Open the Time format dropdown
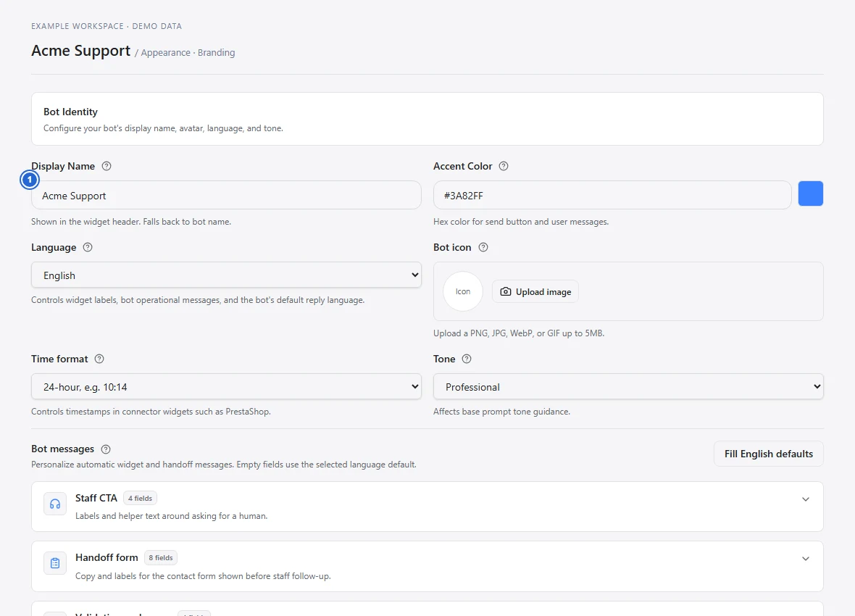Image resolution: width=855 pixels, height=616 pixels. pos(226,386)
